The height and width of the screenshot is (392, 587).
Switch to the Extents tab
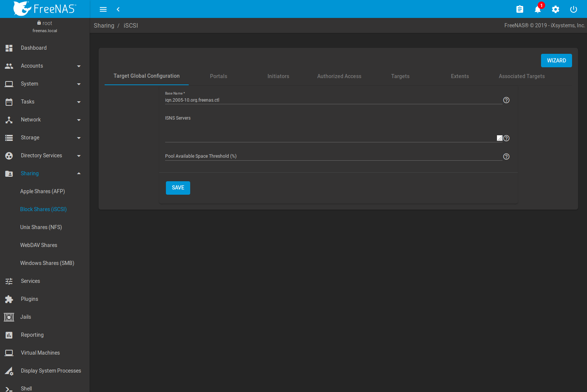[460, 76]
